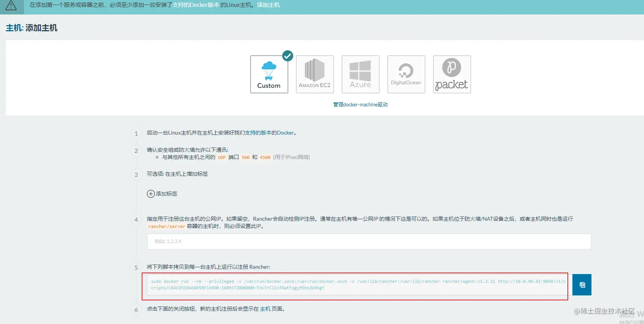
Task: Click the rancher/server code text
Action: pos(167,226)
